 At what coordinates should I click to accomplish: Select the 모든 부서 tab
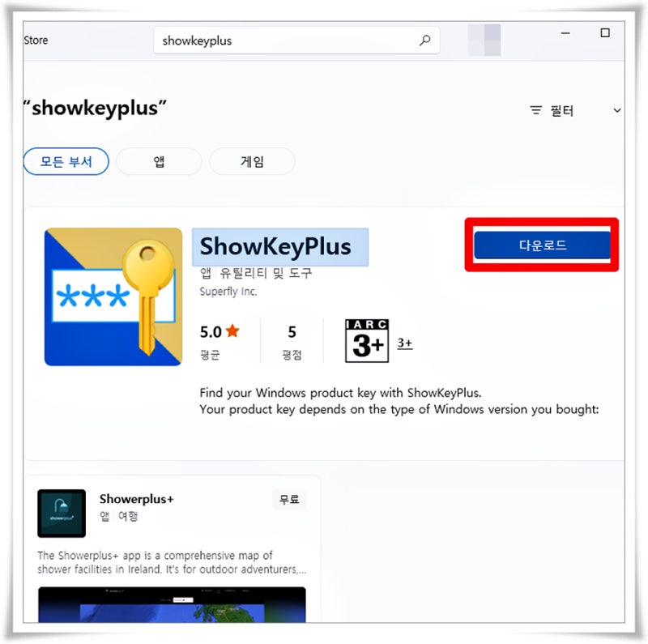click(66, 161)
